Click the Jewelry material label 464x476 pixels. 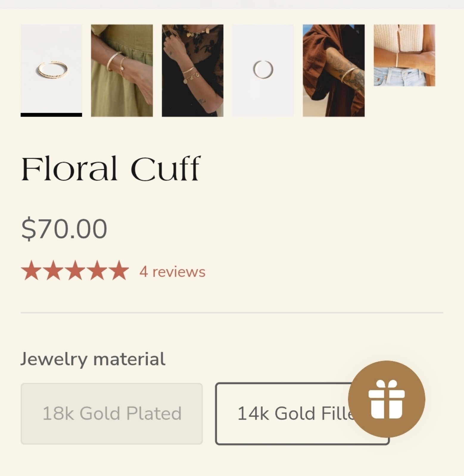[x=93, y=359]
